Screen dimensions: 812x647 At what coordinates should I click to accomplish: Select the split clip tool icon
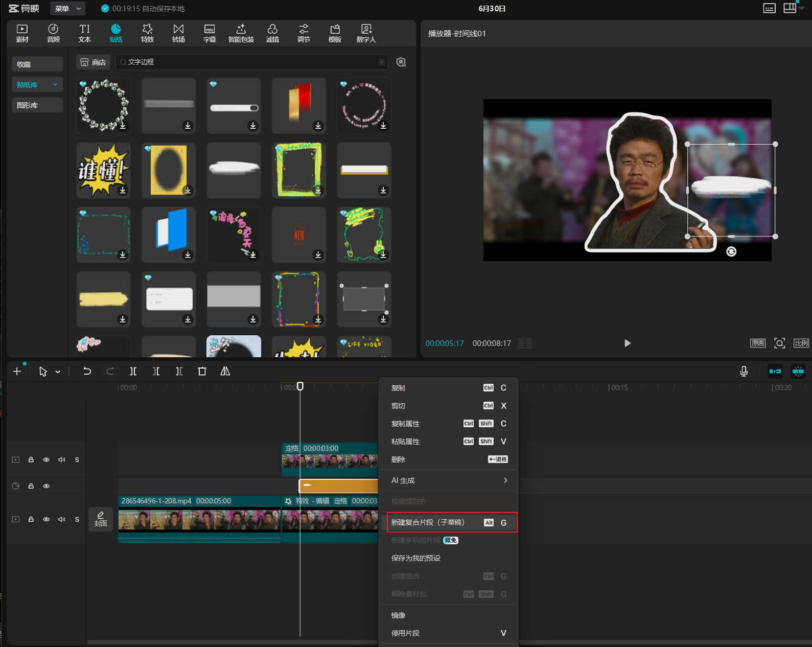tap(133, 372)
